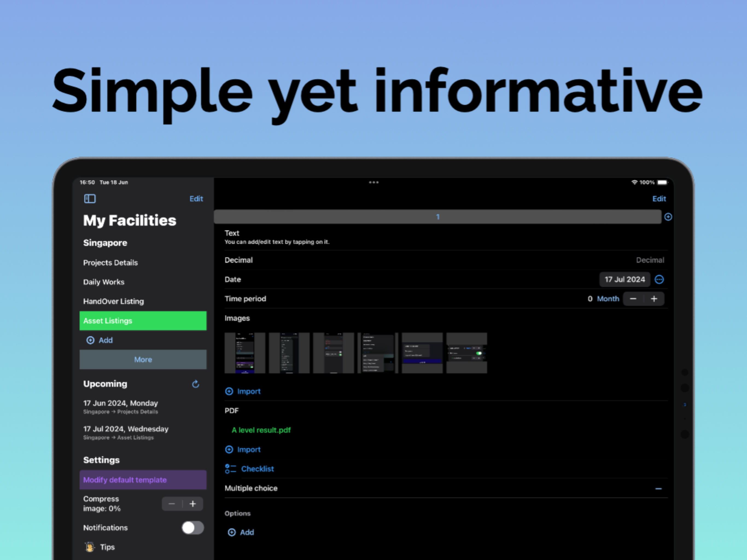Click the Upcoming section heading
747x560 pixels.
pyautogui.click(x=105, y=384)
